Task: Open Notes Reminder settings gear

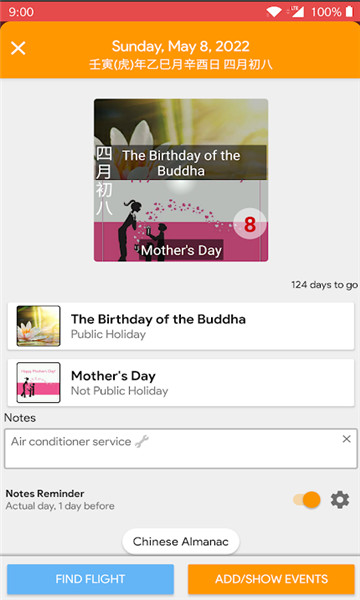Action: tap(340, 500)
